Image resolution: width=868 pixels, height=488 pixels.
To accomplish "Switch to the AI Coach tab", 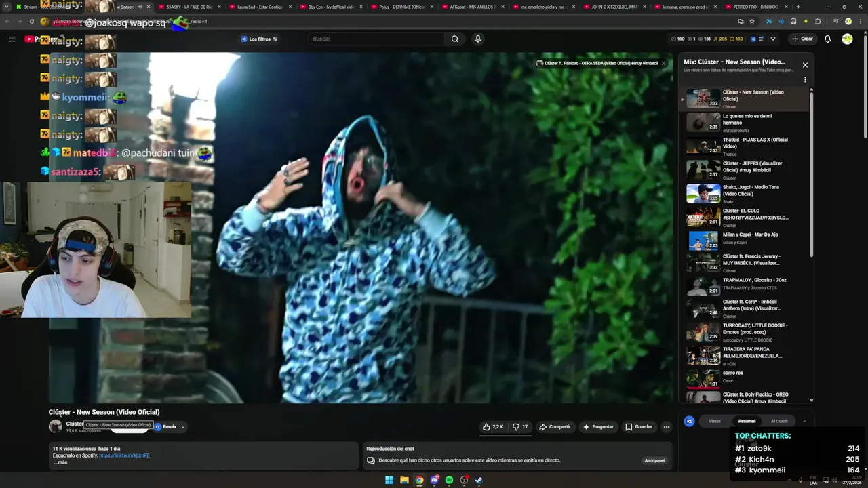I will coord(779,421).
